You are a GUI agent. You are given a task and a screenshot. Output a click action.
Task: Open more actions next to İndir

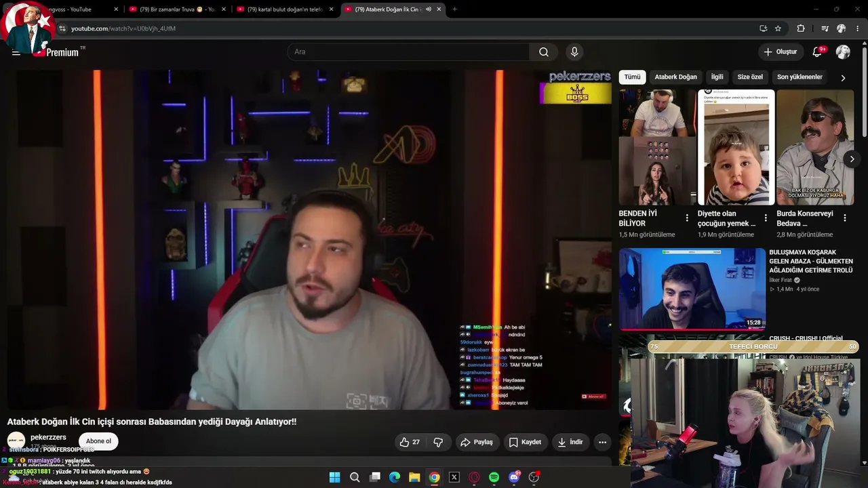(x=602, y=442)
